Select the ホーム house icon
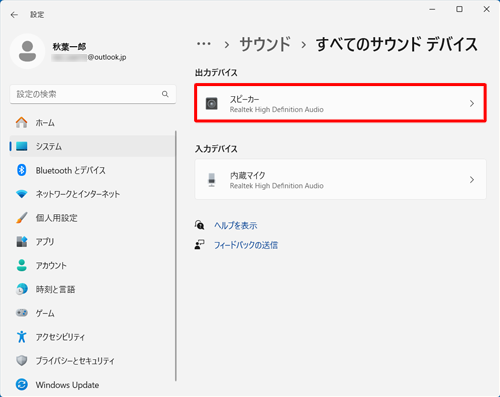This screenshot has width=500, height=397. (22, 123)
